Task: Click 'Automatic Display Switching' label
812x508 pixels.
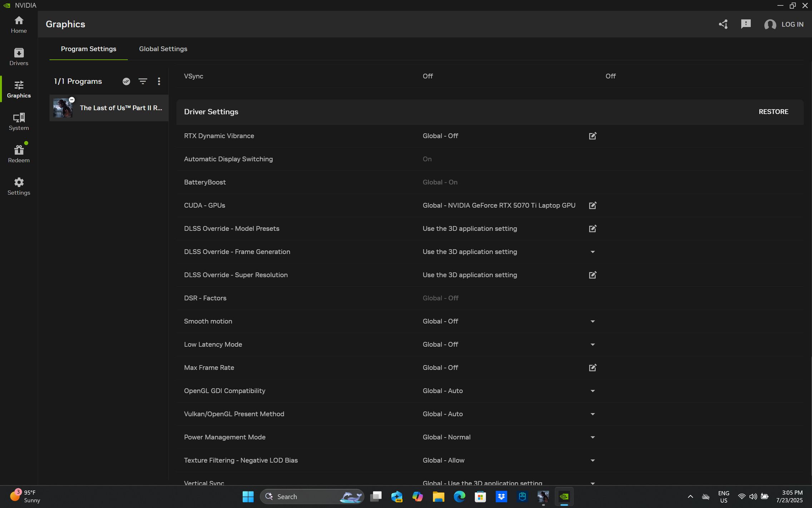Action: coord(228,159)
